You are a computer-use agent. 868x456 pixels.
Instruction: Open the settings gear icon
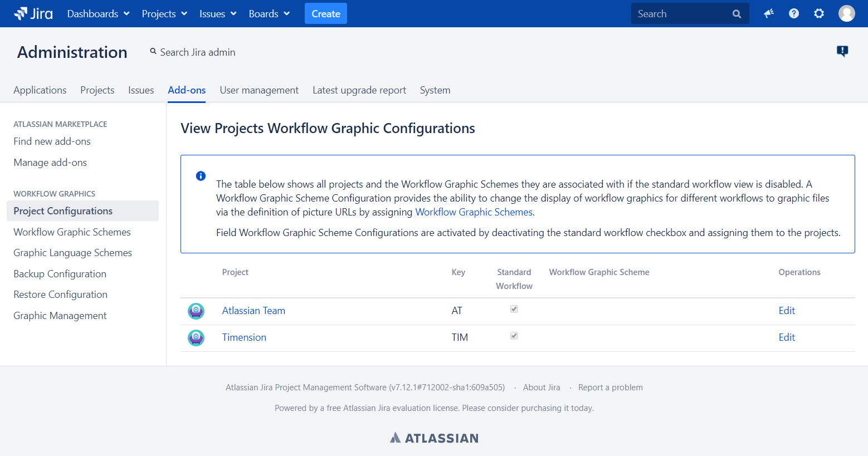pyautogui.click(x=819, y=13)
